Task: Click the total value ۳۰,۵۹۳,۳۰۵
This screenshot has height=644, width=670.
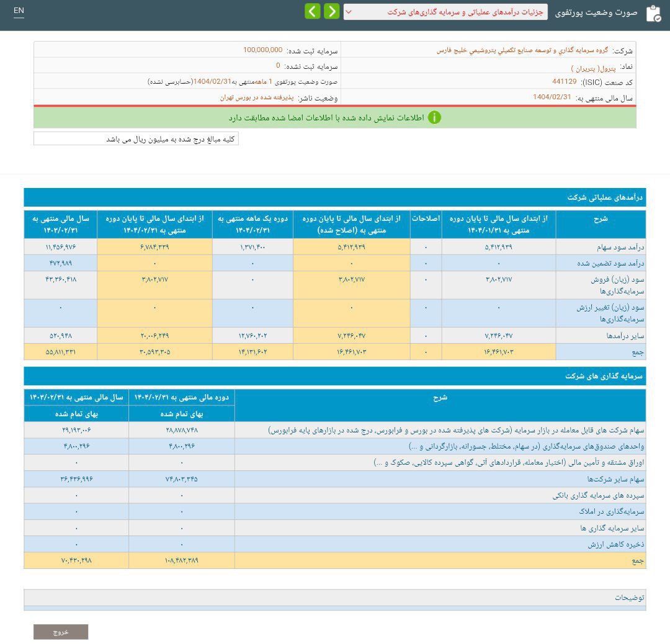Action: [154, 352]
